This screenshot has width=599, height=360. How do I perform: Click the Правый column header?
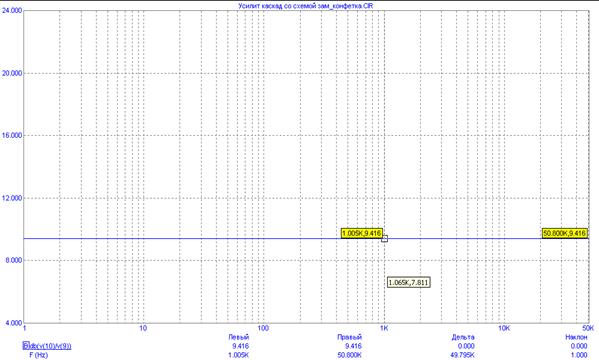(x=350, y=337)
